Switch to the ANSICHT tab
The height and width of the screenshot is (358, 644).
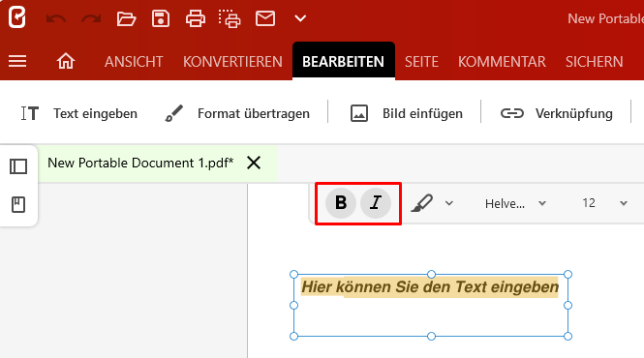[134, 62]
